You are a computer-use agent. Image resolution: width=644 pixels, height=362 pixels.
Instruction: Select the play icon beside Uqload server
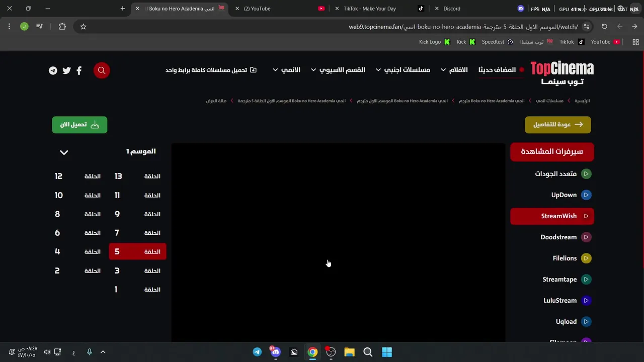pos(586,321)
